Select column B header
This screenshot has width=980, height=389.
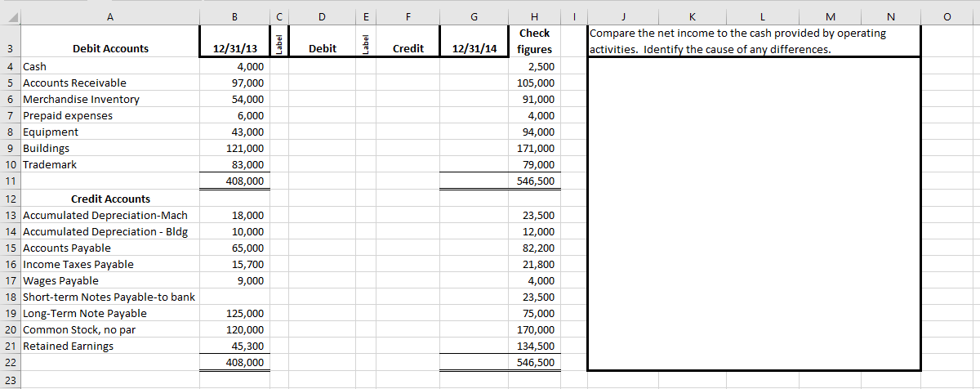point(234,16)
